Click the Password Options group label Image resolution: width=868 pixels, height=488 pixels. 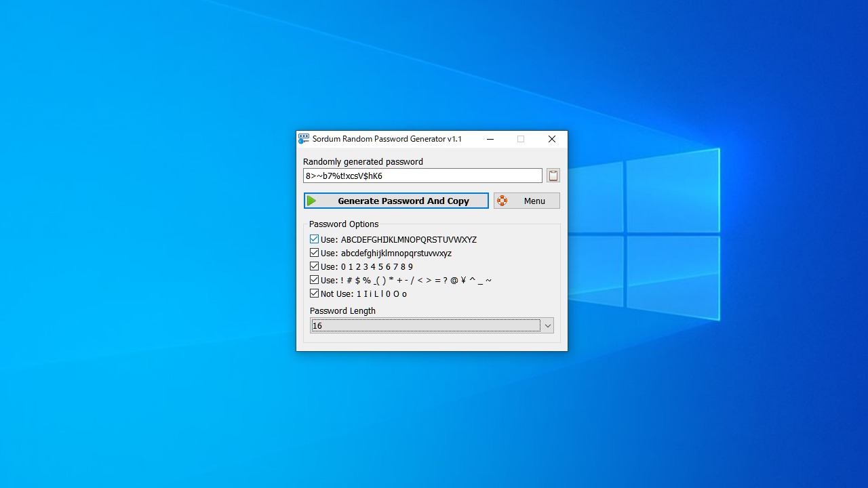point(344,224)
